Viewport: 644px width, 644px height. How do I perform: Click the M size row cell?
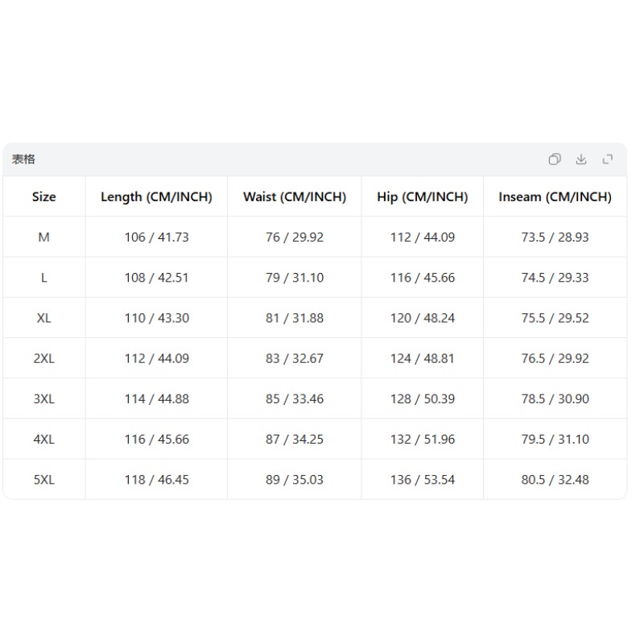tap(44, 237)
